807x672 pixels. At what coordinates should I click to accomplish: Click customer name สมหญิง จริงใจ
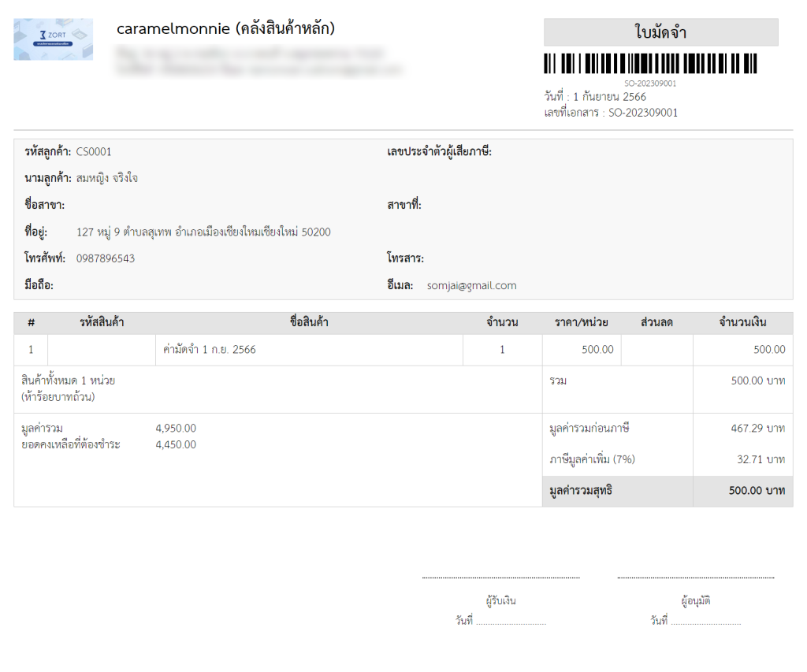107,178
